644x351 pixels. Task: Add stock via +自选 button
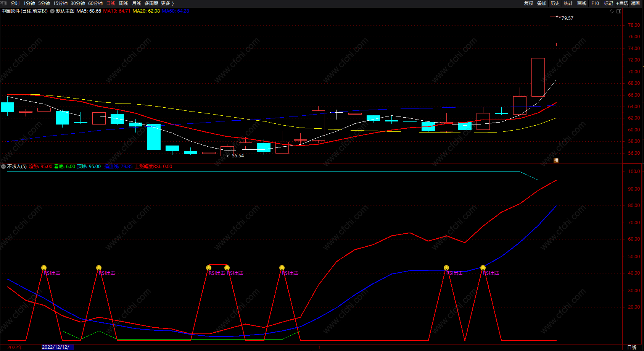click(622, 3)
